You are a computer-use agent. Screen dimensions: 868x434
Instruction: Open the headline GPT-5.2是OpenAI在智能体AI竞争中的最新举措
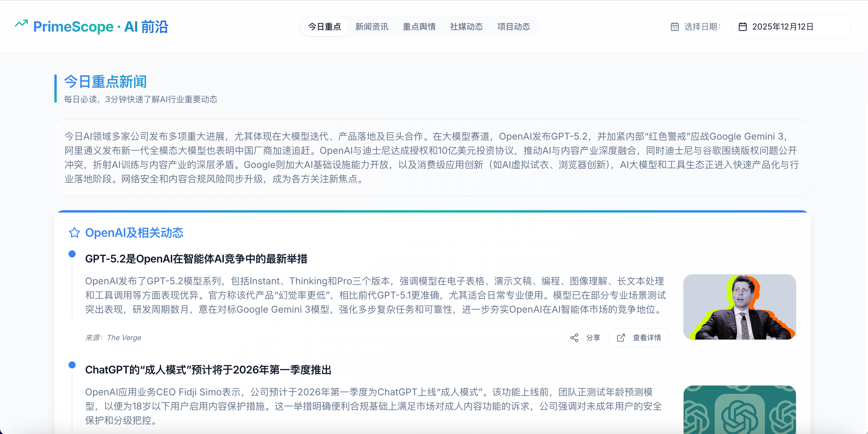tap(196, 259)
